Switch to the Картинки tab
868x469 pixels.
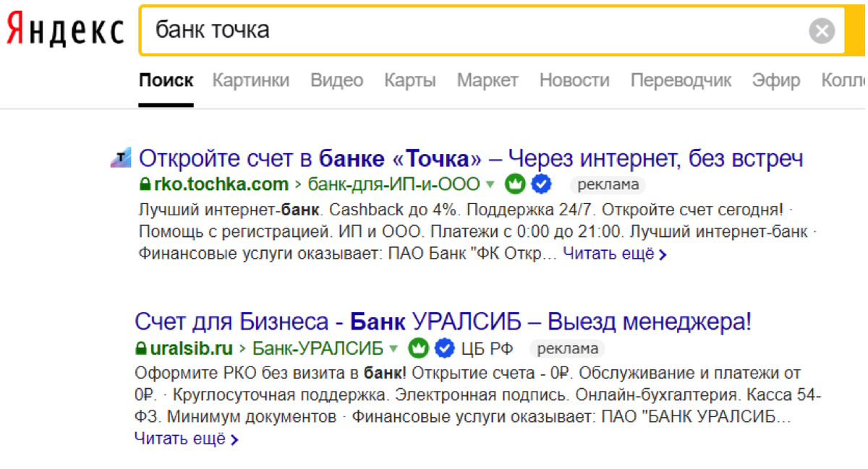pos(250,80)
